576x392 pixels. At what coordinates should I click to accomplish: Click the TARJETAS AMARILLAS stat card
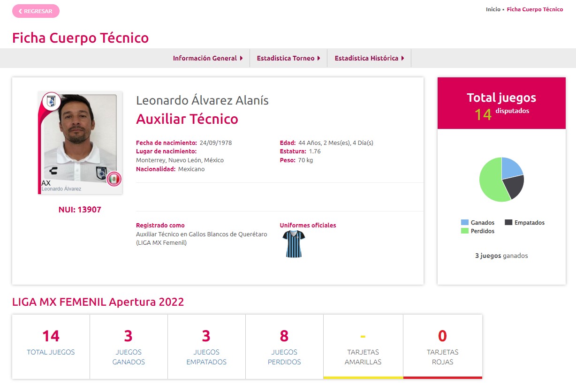coord(363,347)
